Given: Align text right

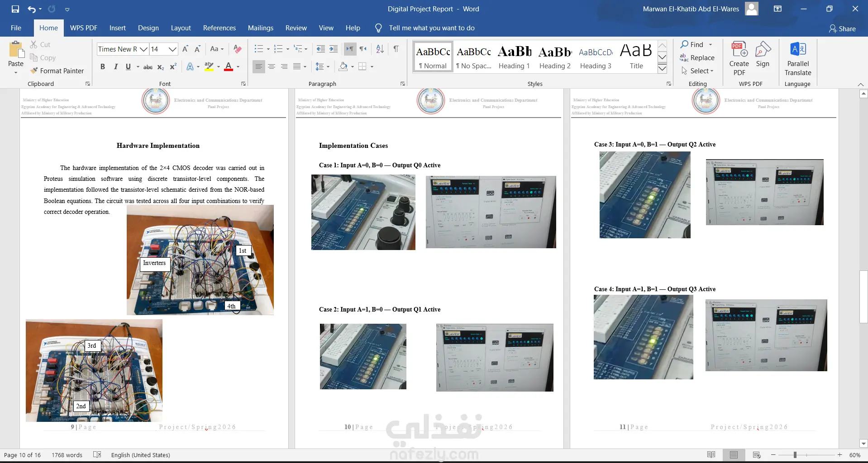Looking at the screenshot, I should coord(284,67).
